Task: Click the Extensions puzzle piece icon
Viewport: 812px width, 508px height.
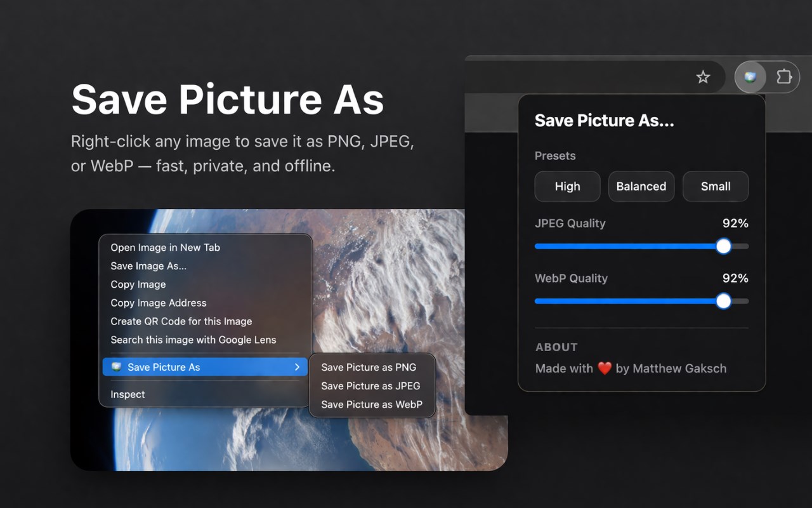Action: coord(784,77)
